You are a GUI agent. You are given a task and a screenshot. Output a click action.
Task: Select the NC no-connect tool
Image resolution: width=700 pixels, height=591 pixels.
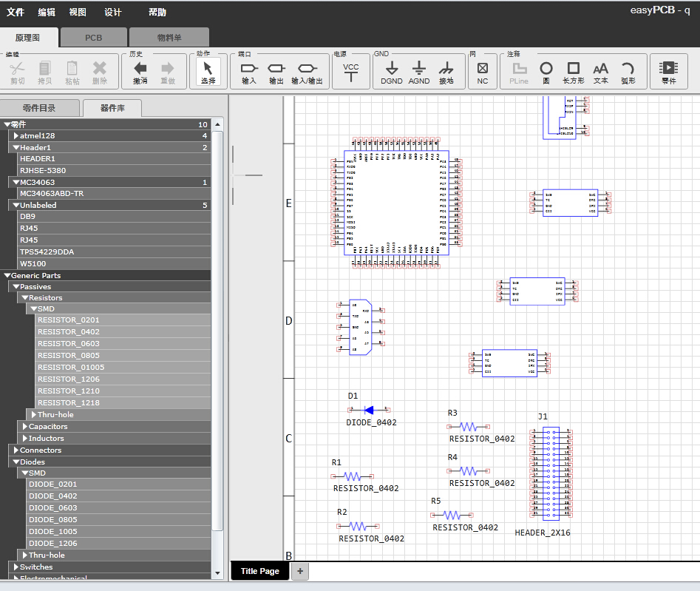pos(483,68)
